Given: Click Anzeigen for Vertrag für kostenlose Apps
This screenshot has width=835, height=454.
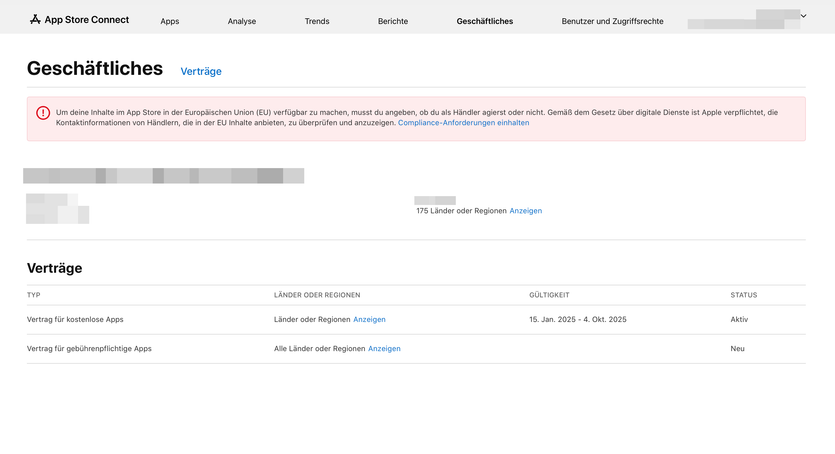Looking at the screenshot, I should (x=369, y=319).
